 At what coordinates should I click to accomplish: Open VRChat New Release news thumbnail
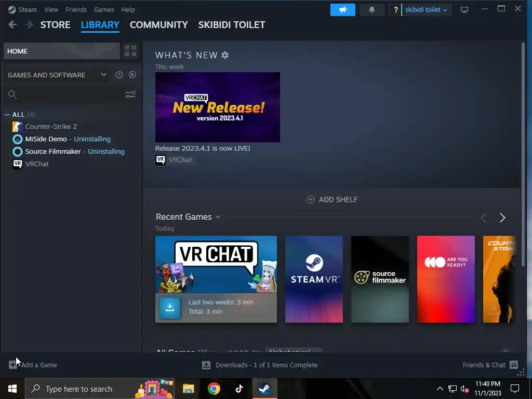(218, 107)
